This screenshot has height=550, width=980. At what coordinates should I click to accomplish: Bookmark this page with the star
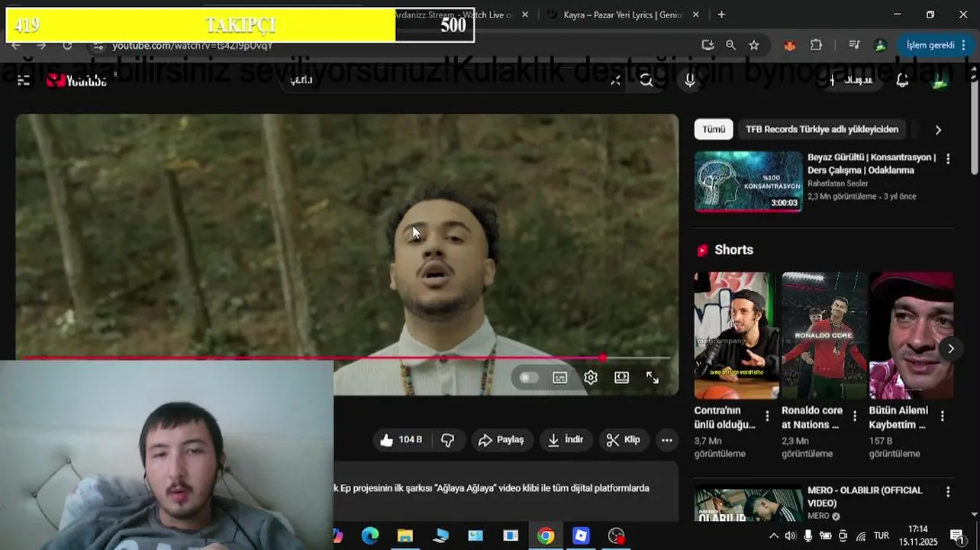point(754,45)
